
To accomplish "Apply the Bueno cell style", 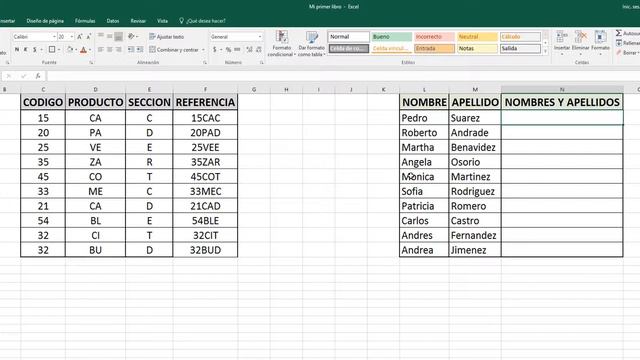I will [x=391, y=37].
